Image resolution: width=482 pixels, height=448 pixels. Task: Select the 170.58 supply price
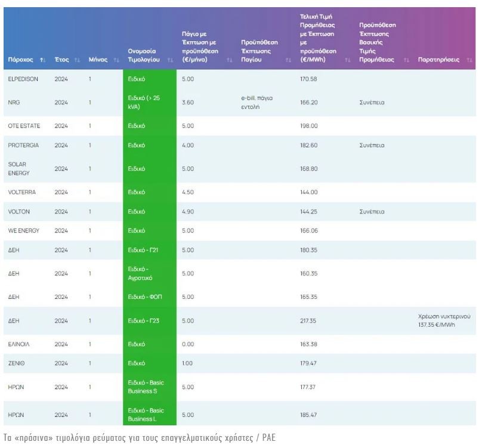click(308, 79)
